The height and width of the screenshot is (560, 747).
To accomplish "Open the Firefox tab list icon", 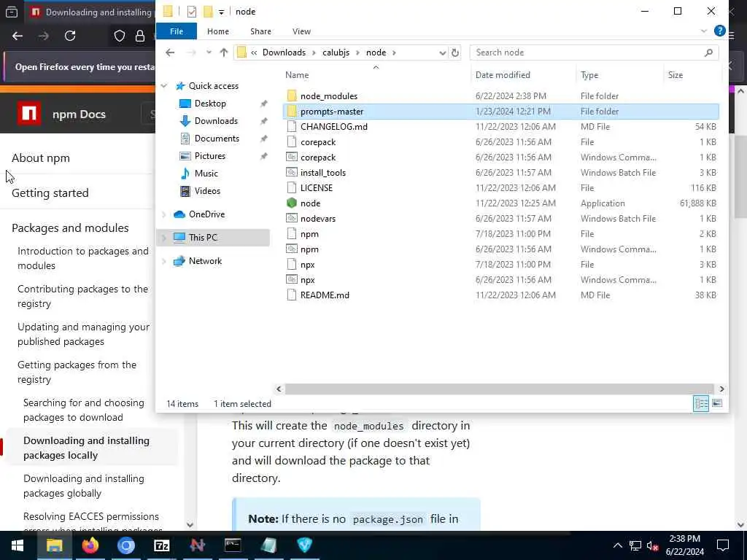I will (x=12, y=12).
